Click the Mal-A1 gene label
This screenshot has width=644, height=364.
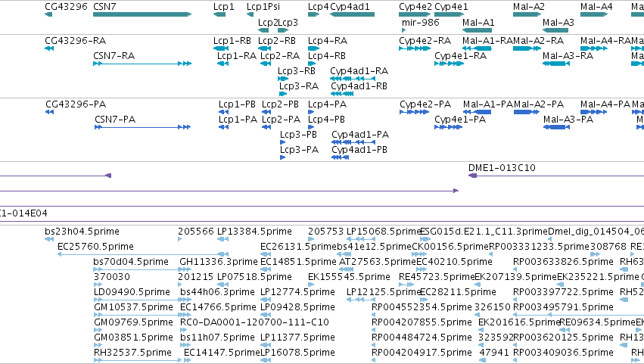coord(478,23)
